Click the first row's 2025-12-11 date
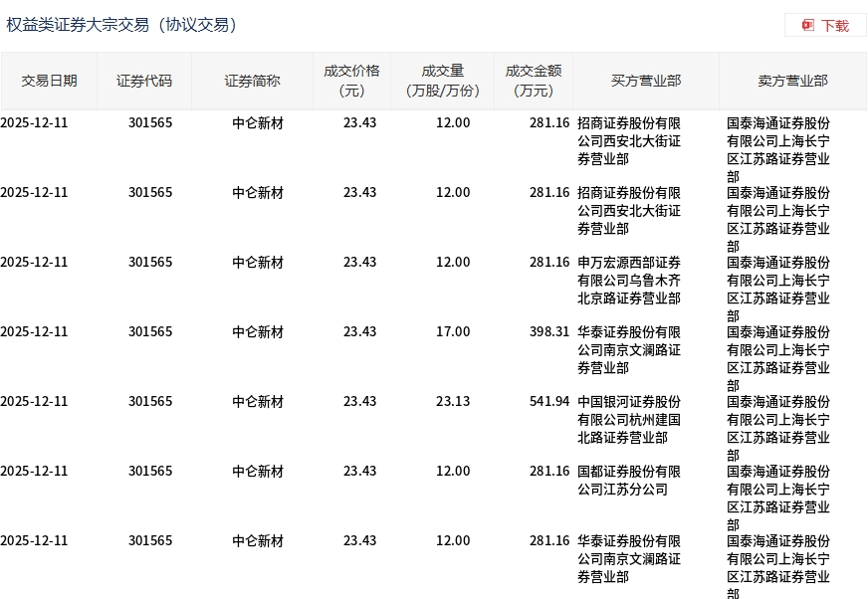 (x=34, y=123)
